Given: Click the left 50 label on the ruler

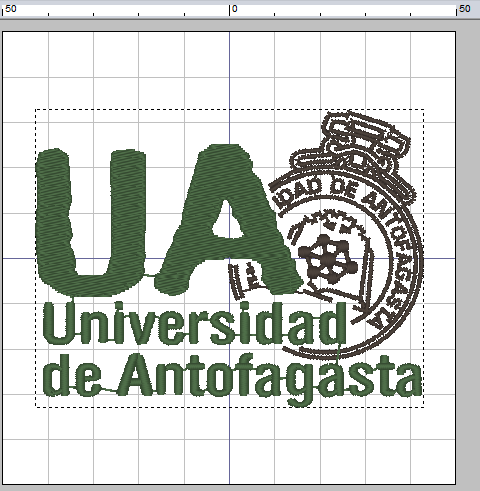Looking at the screenshot, I should [11, 9].
